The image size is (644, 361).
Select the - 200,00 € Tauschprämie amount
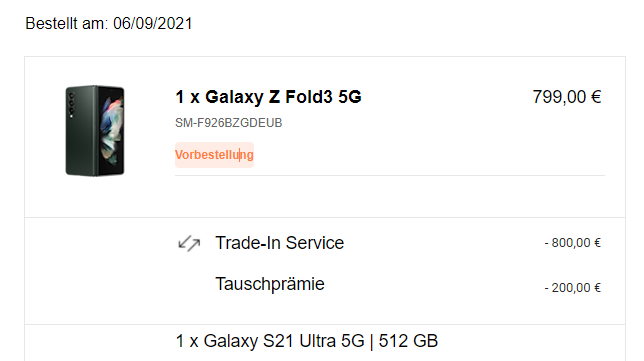pyautogui.click(x=573, y=288)
